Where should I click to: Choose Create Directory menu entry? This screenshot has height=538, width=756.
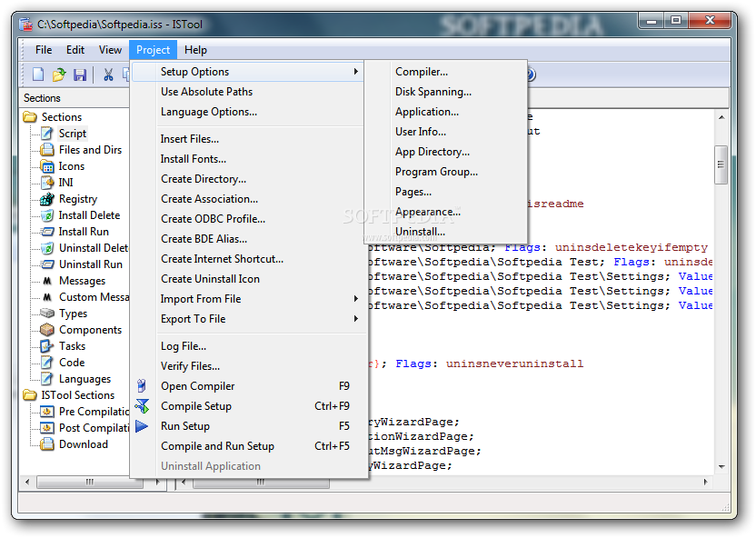(248, 179)
